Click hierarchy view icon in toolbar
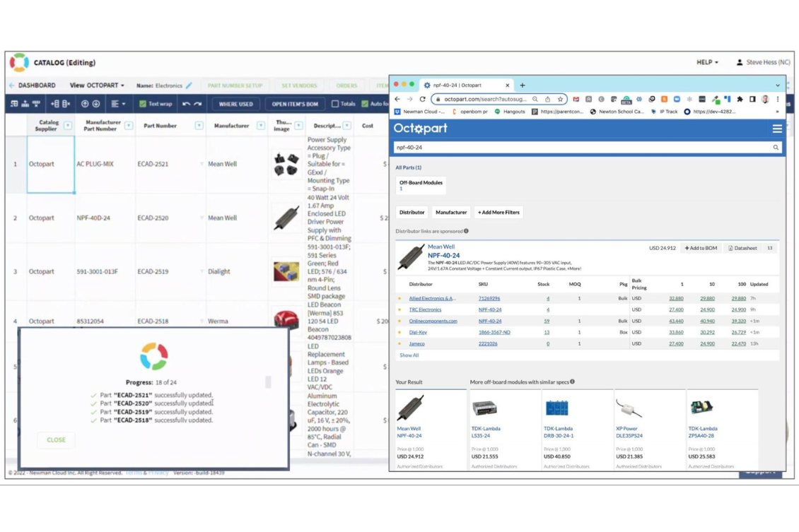The height and width of the screenshot is (532, 799). pyautogui.click(x=25, y=104)
